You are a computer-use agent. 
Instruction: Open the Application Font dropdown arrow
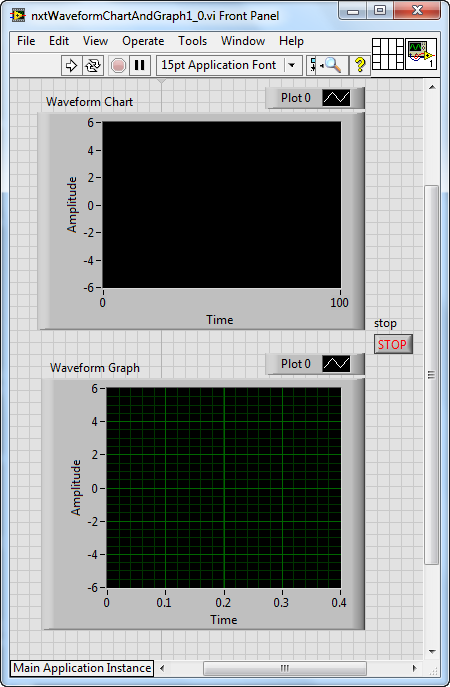pyautogui.click(x=292, y=66)
